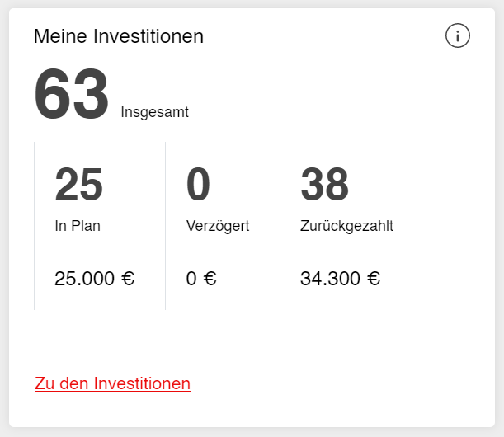Image resolution: width=504 pixels, height=437 pixels.
Task: Click the 34.300 € amount
Action: pyautogui.click(x=340, y=279)
